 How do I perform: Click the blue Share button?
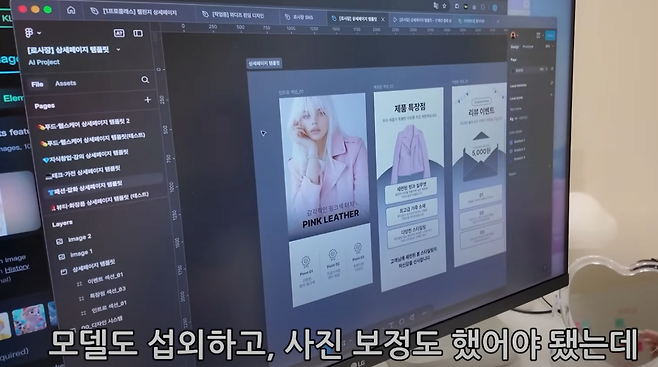click(x=550, y=35)
